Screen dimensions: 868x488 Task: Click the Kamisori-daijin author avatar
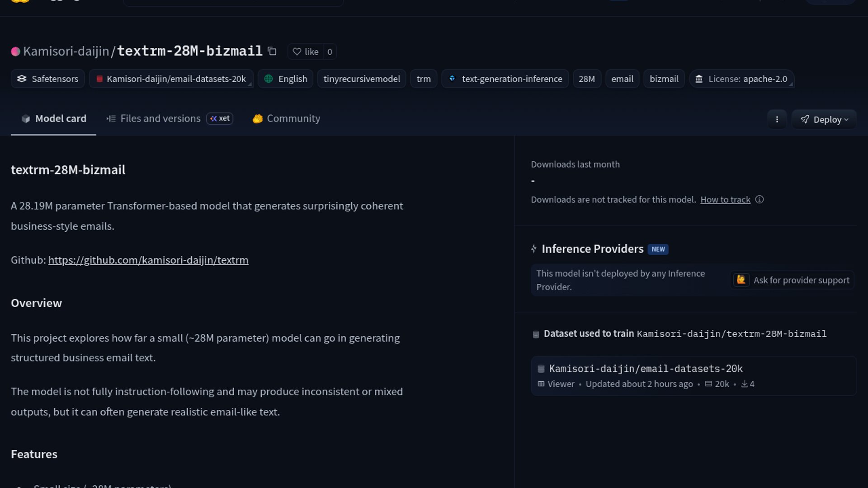[15, 52]
